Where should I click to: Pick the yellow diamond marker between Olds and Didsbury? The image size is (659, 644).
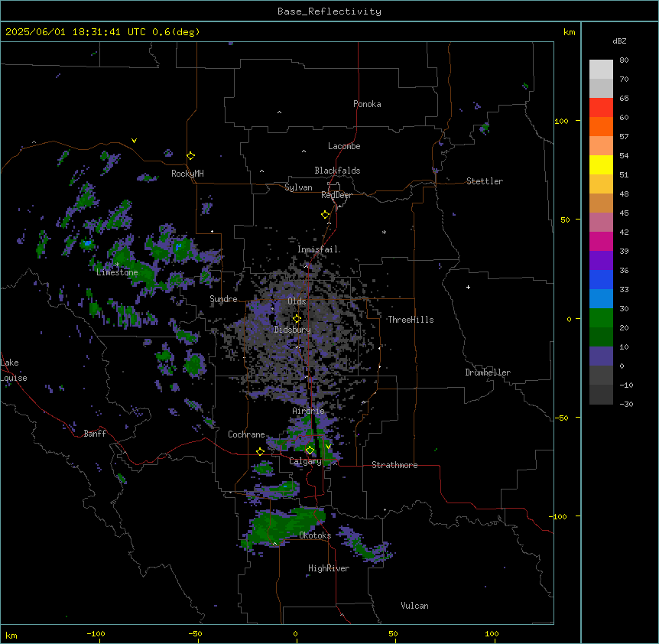(x=297, y=319)
